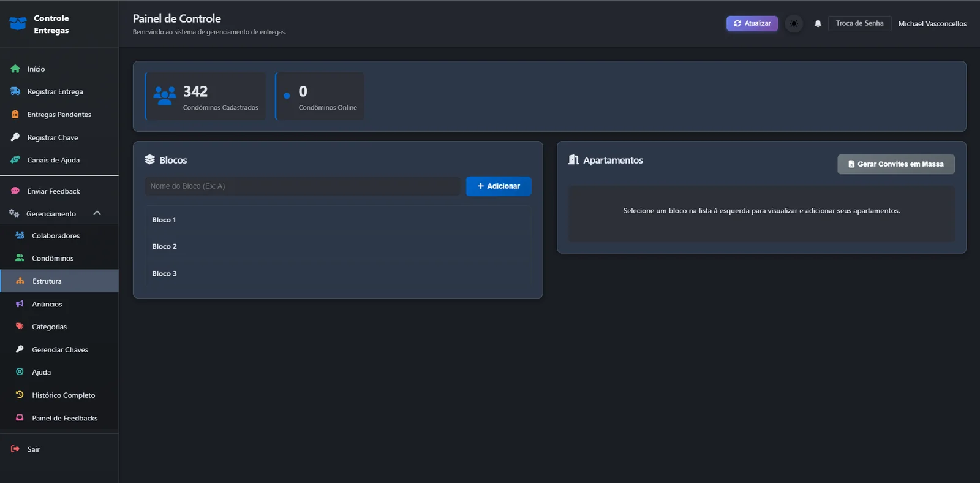Click the Painel de Feedbacks inbox icon
The image size is (980, 483).
pos(20,418)
